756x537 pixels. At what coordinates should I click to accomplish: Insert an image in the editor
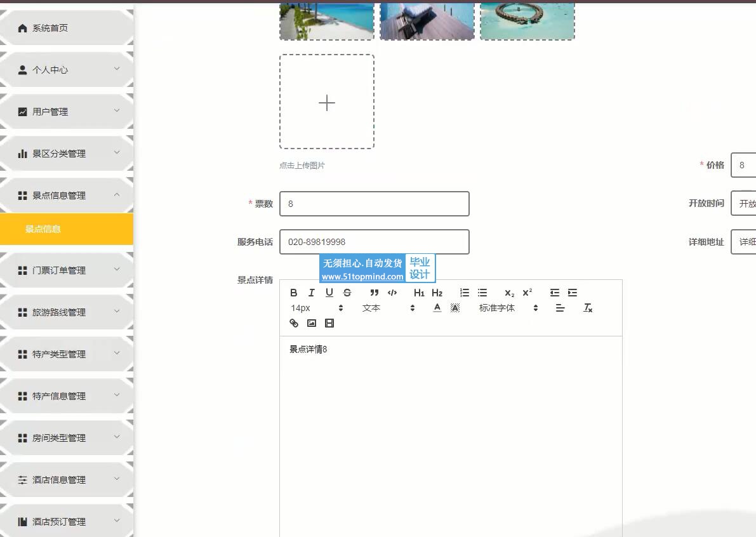(312, 323)
